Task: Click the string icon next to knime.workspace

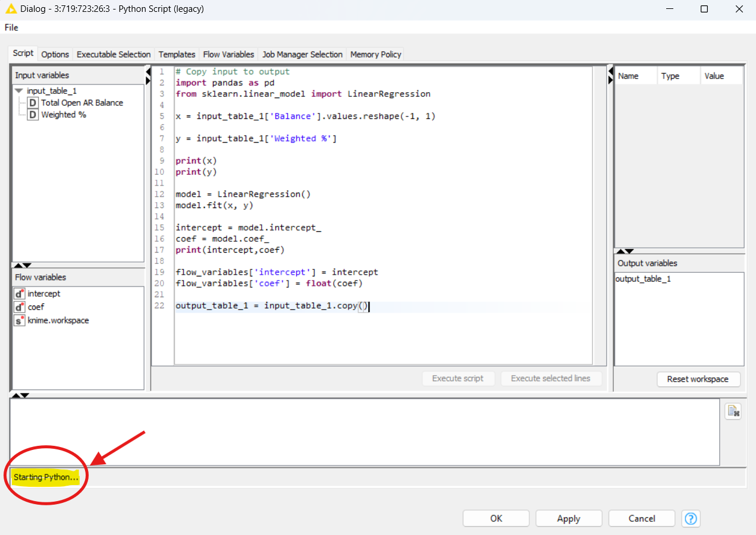Action: tap(20, 320)
